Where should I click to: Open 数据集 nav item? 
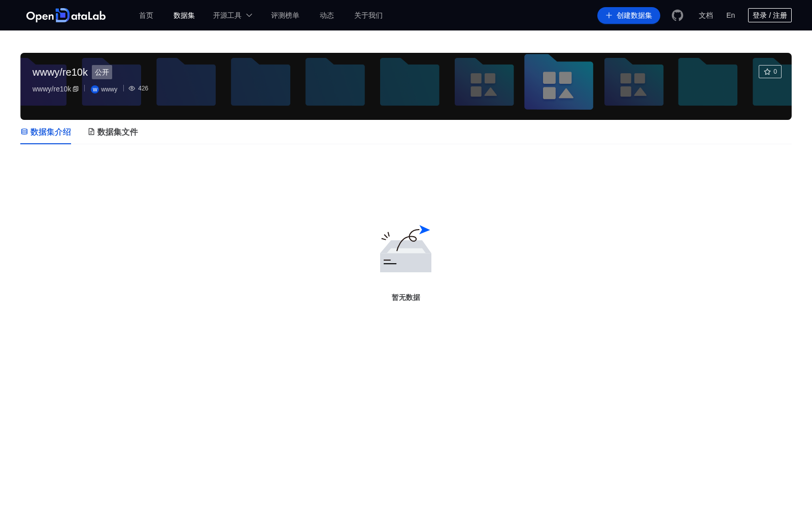click(184, 15)
